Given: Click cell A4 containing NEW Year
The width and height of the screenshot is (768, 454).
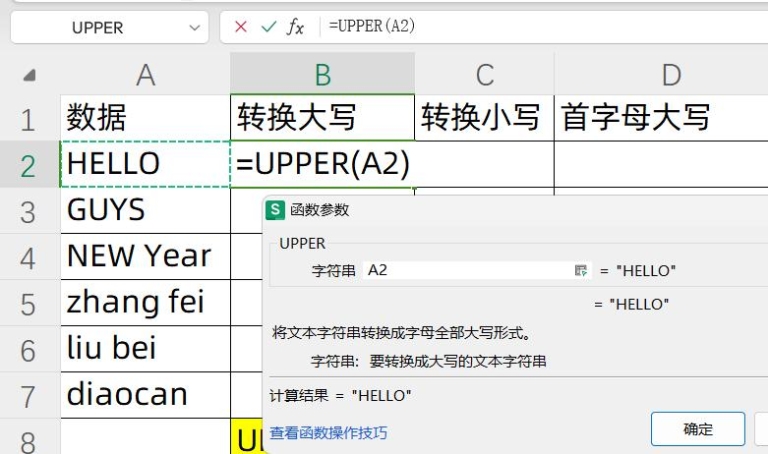Looking at the screenshot, I should coord(145,257).
